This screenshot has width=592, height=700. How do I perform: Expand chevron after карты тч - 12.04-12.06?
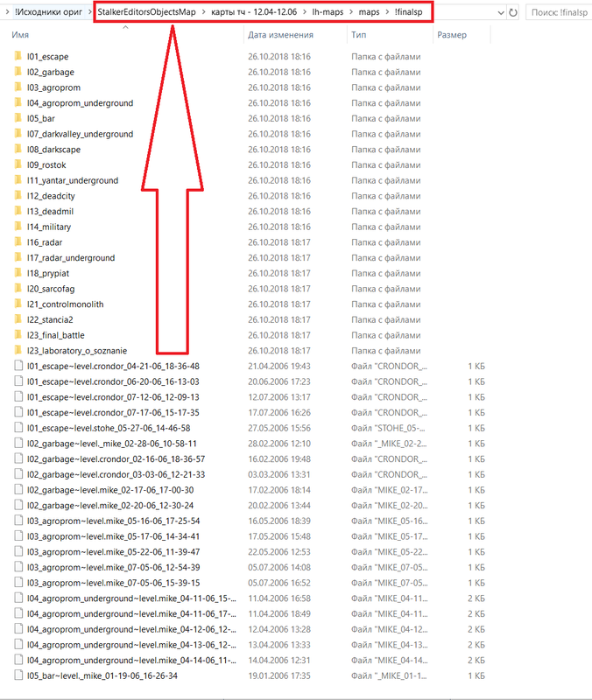pos(304,12)
